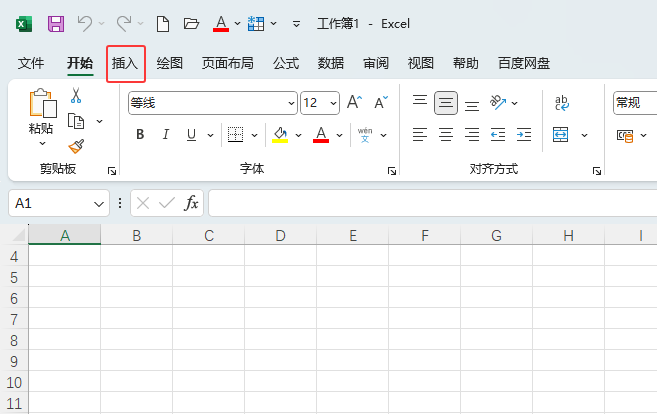This screenshot has height=414, width=657.
Task: Open Merge options dropdown arrow
Action: (584, 135)
